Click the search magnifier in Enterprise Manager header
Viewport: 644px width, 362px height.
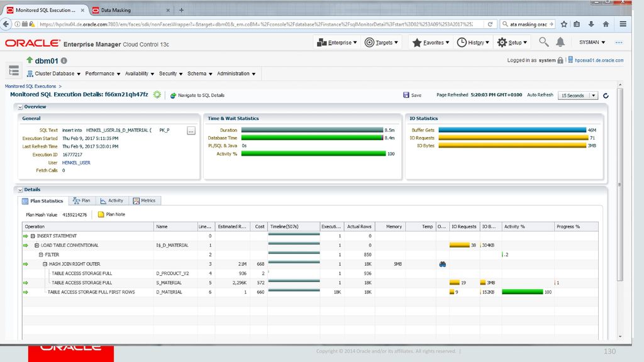point(543,42)
